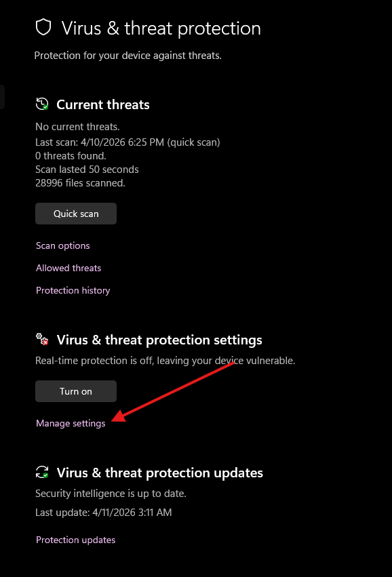Open Manage settings

pos(70,422)
